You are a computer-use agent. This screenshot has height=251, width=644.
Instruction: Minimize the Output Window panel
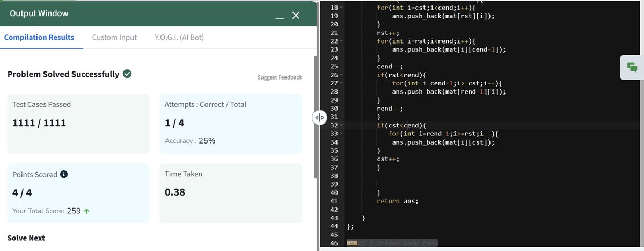280,18
